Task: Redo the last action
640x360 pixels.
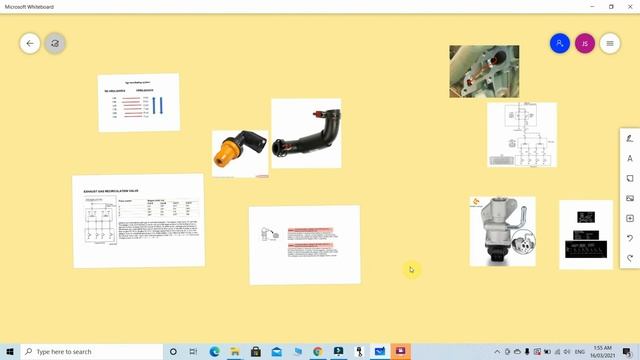Action: 630,258
